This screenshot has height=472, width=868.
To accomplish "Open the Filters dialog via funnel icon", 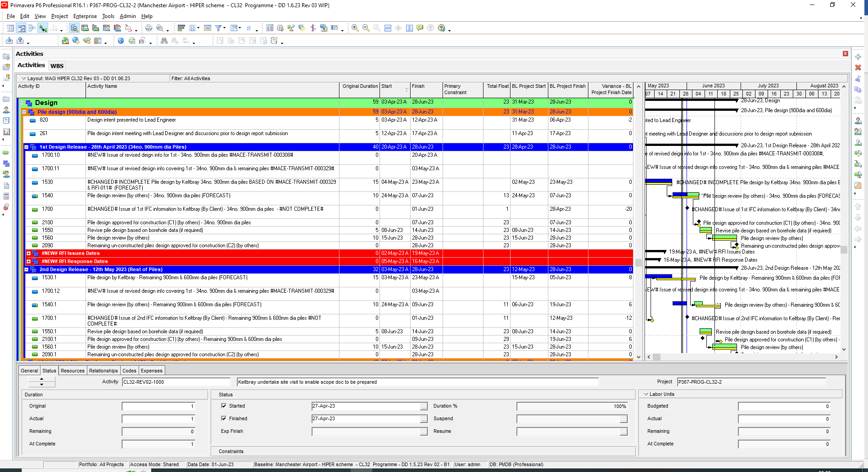I will click(218, 28).
